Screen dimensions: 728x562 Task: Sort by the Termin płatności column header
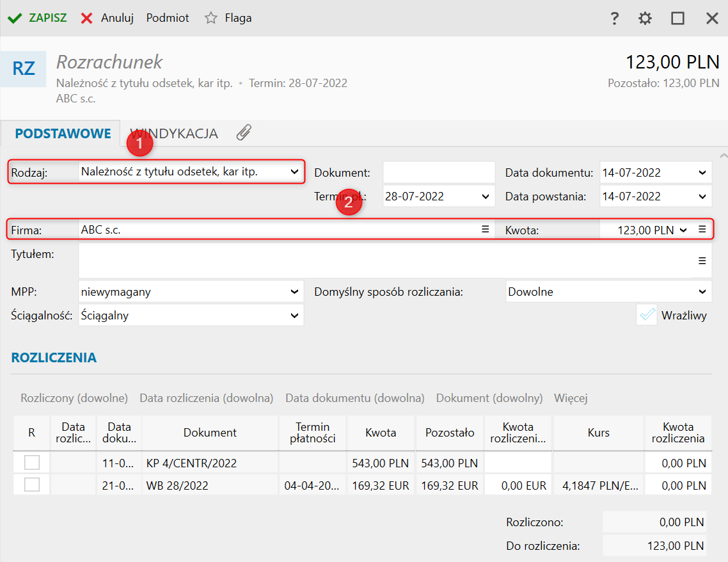tap(312, 433)
